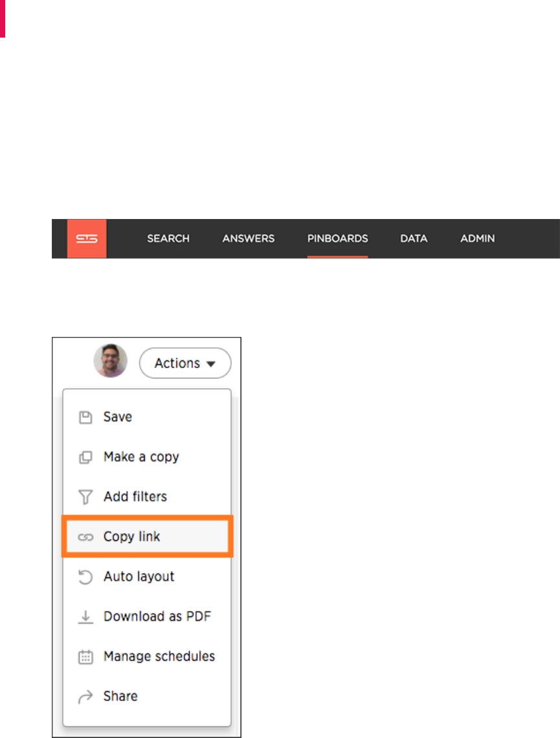Open the ADMIN tab
Image resolution: width=560 pixels, height=738 pixels.
477,238
